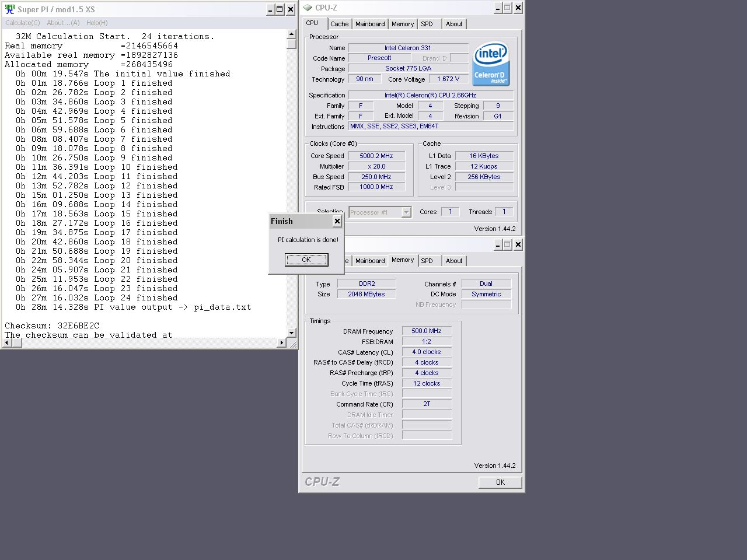
Task: Click the Stepping value 9
Action: pyautogui.click(x=498, y=106)
